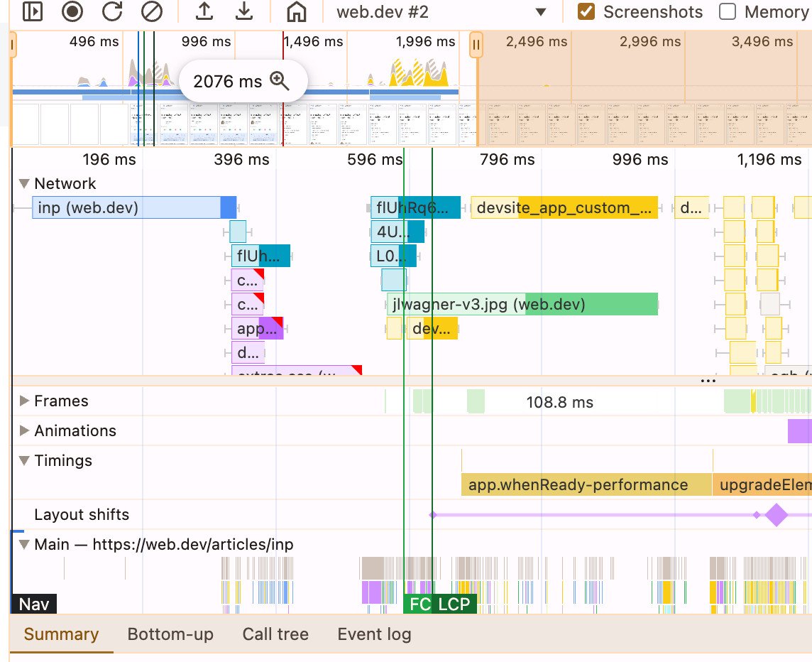Collapse the Timings track
The height and width of the screenshot is (662, 812).
point(24,460)
